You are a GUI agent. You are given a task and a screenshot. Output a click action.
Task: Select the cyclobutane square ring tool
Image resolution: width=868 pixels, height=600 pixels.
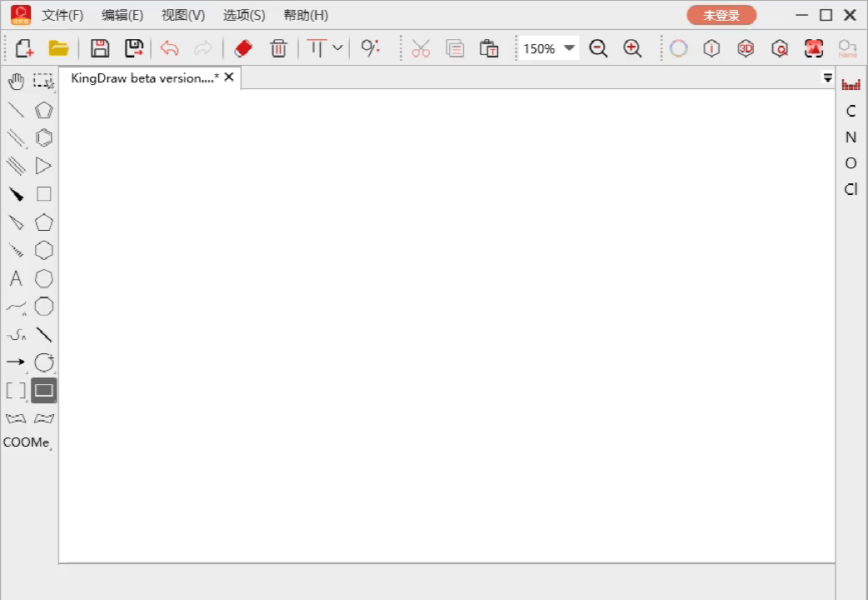click(x=43, y=194)
